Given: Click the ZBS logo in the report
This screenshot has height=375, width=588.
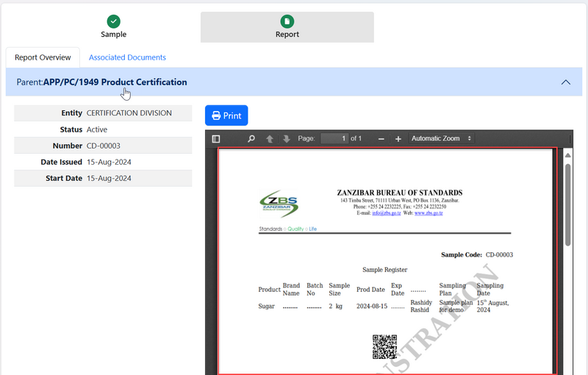Looking at the screenshot, I should click(279, 205).
